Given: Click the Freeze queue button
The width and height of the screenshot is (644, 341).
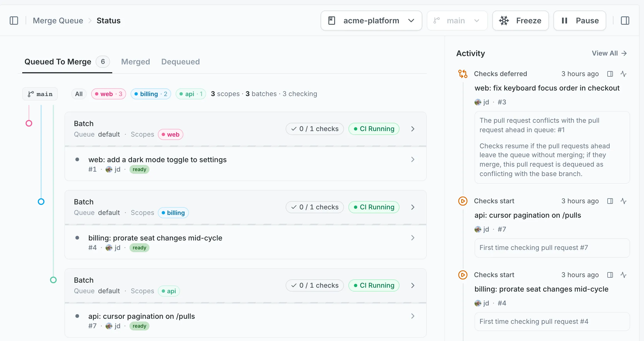Looking at the screenshot, I should pos(520,21).
